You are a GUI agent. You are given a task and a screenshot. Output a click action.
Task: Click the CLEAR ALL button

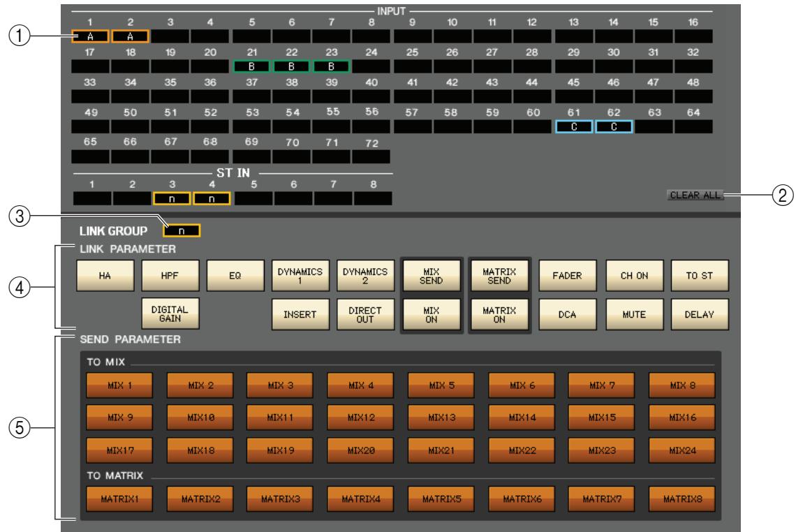[695, 195]
